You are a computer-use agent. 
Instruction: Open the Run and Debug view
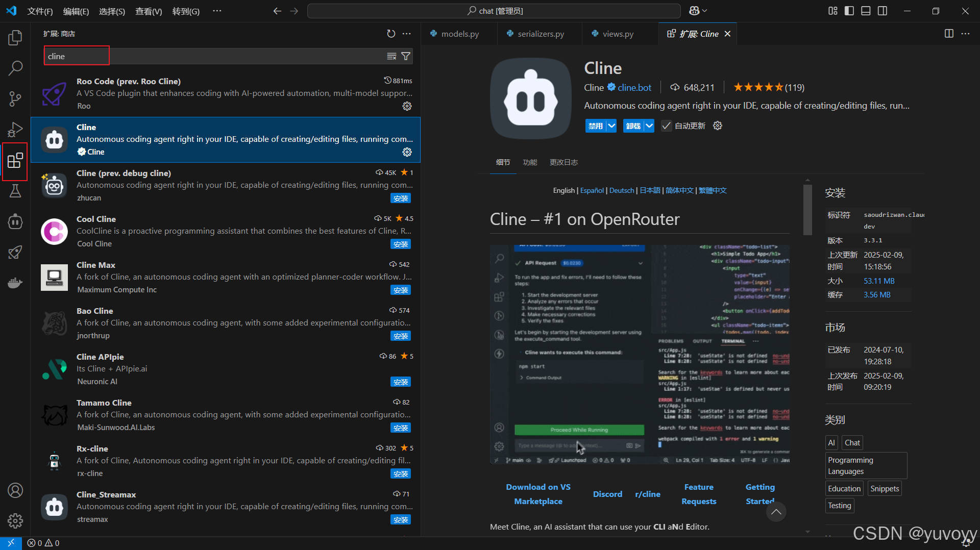(15, 129)
